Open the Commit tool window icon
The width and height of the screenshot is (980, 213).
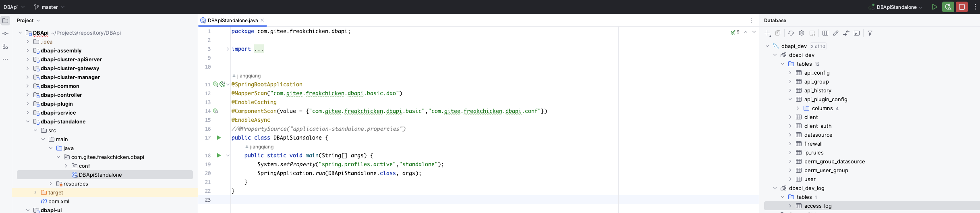5,33
